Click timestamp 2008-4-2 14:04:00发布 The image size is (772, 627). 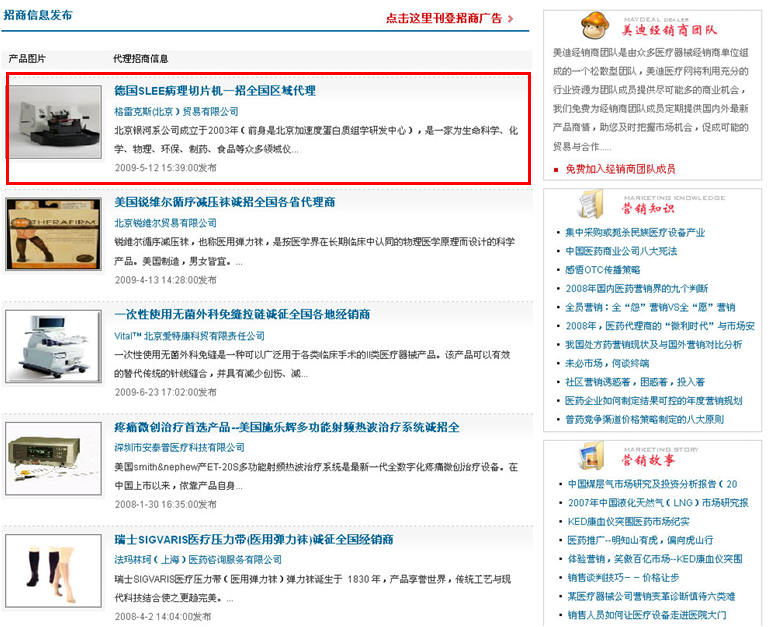163,617
